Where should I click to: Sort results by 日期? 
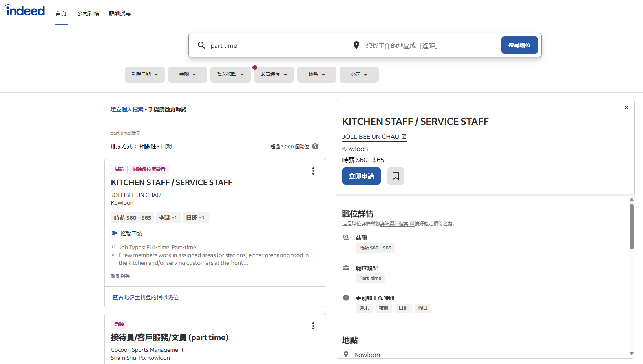[166, 146]
